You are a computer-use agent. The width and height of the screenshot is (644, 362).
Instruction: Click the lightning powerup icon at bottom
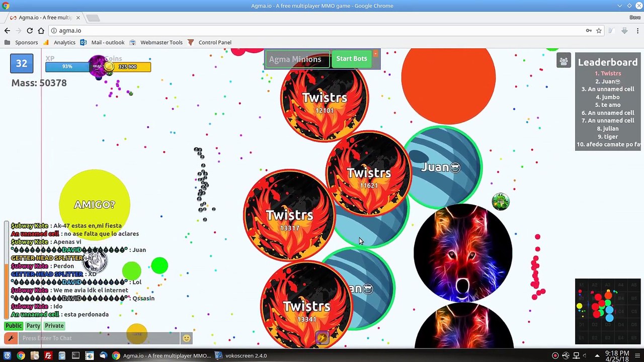tap(322, 338)
